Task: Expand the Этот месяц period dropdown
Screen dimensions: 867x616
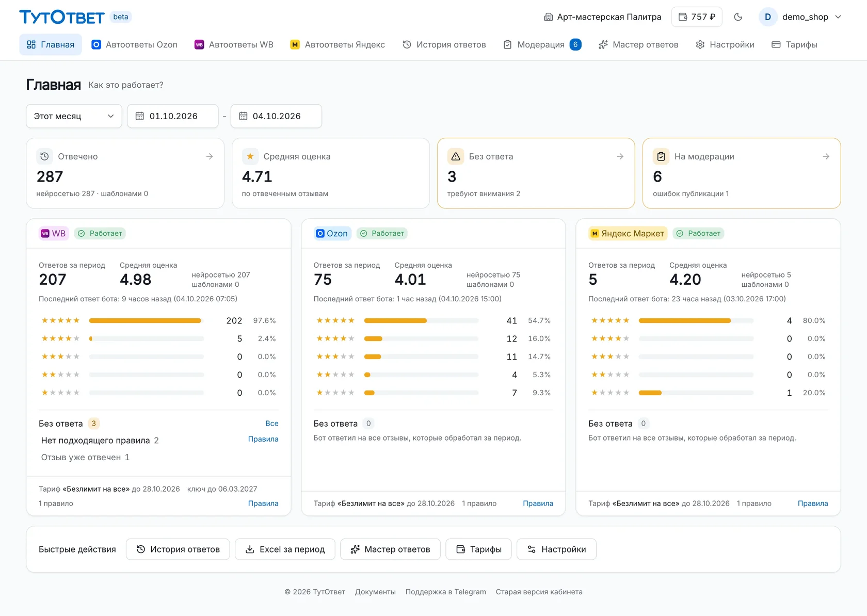Action: 74,116
